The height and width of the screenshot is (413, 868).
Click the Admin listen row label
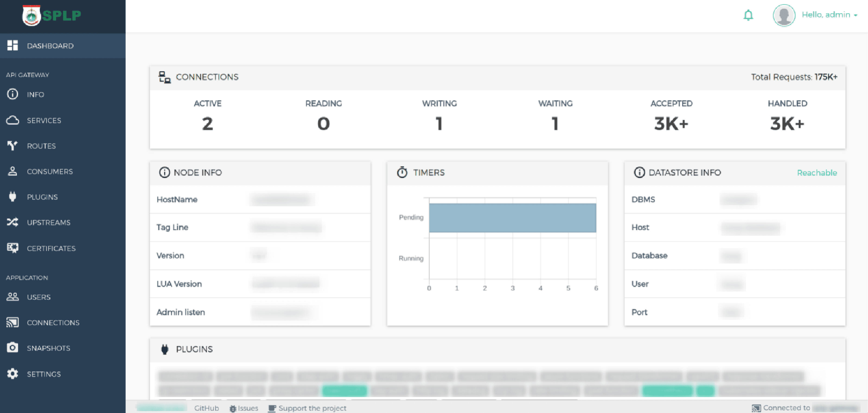(181, 312)
